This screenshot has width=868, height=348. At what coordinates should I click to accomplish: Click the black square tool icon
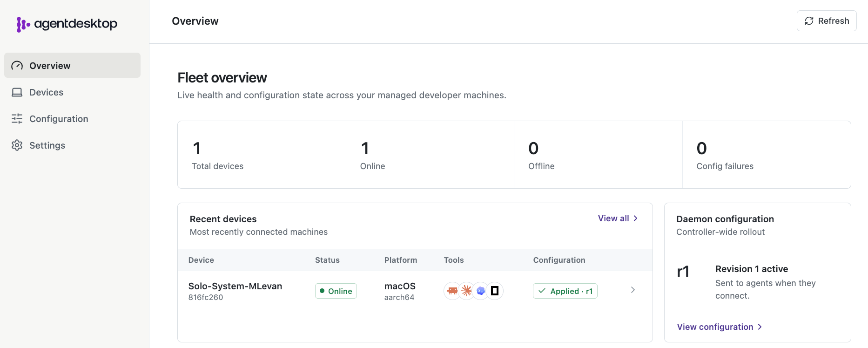point(495,291)
